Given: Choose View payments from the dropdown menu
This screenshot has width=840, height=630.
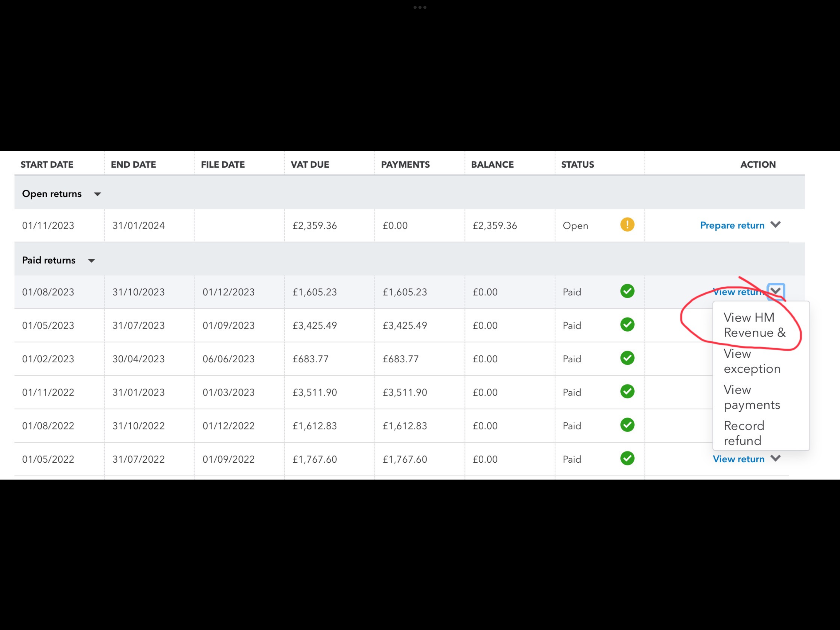Looking at the screenshot, I should click(x=751, y=397).
